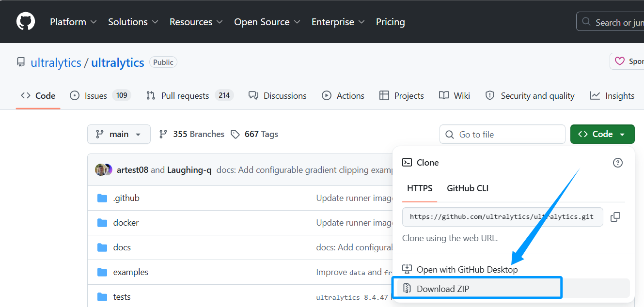The image size is (644, 307).
Task: Click the commit author avatars
Action: coord(104,170)
